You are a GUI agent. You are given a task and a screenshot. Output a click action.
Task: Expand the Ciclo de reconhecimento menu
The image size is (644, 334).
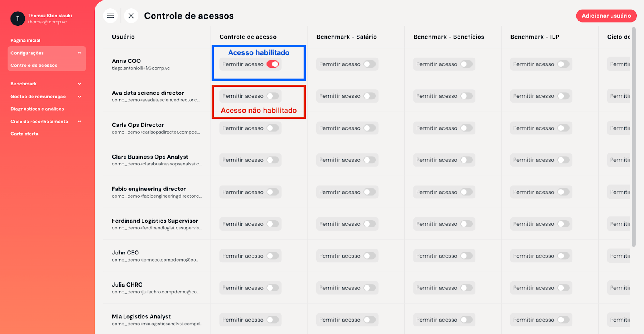[79, 121]
